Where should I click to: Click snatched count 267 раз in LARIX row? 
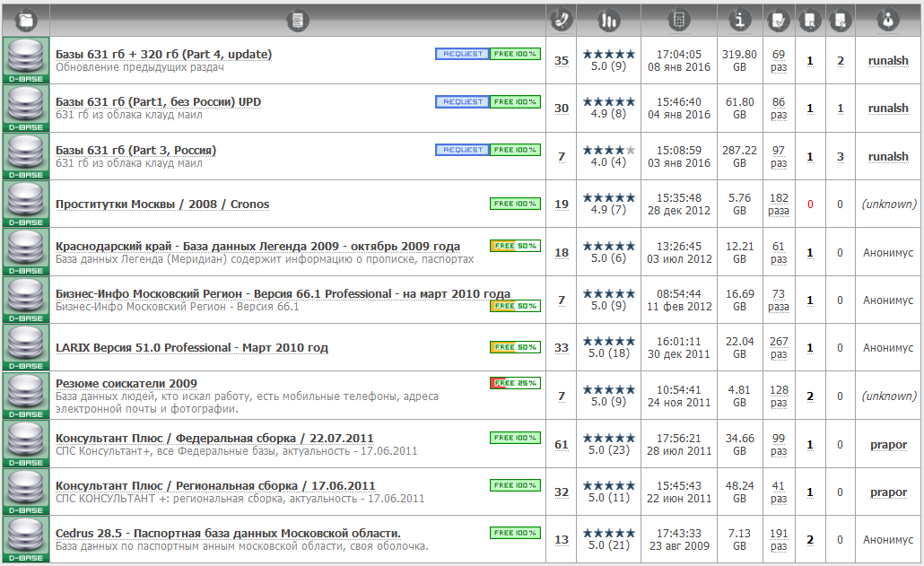tap(779, 347)
